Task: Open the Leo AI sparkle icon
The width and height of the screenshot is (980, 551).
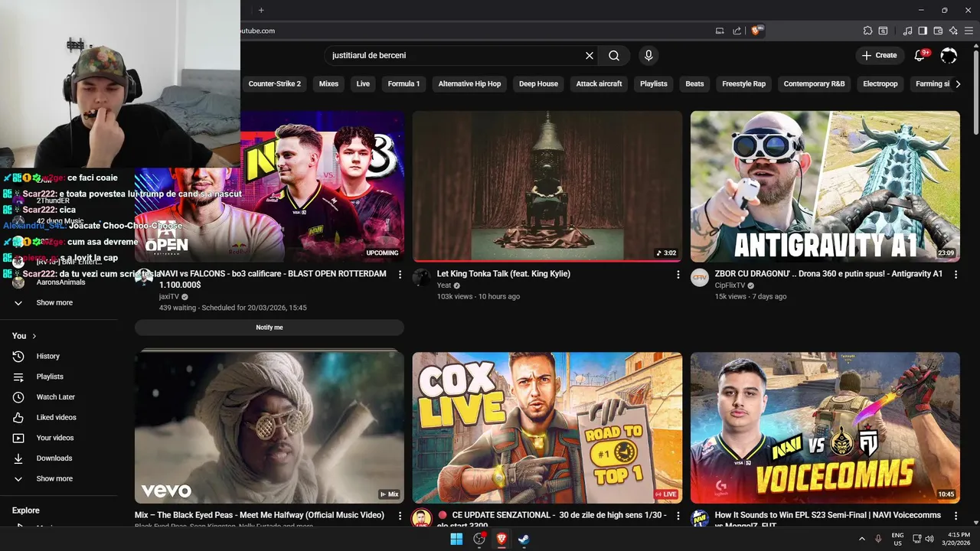Action: 953,31
